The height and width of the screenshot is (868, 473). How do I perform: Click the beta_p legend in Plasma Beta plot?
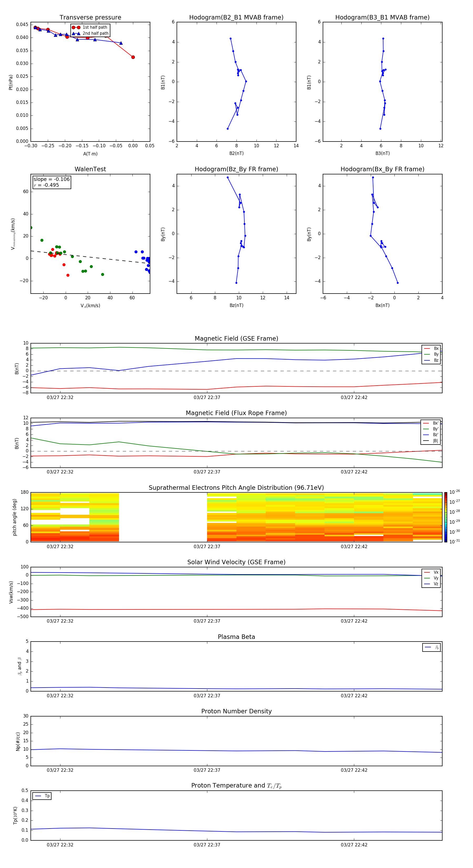(431, 647)
